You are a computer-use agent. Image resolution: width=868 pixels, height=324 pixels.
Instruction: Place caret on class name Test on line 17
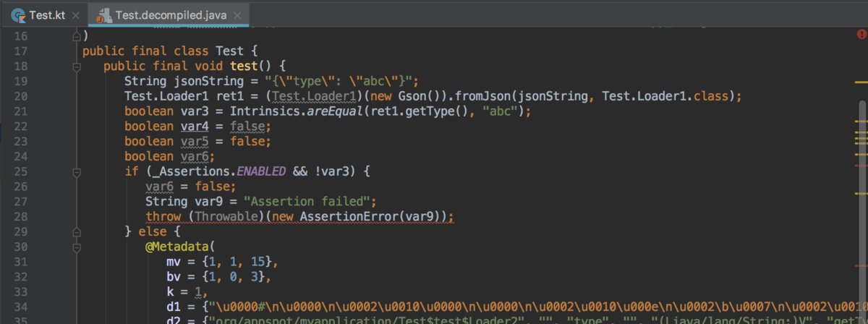click(x=230, y=51)
